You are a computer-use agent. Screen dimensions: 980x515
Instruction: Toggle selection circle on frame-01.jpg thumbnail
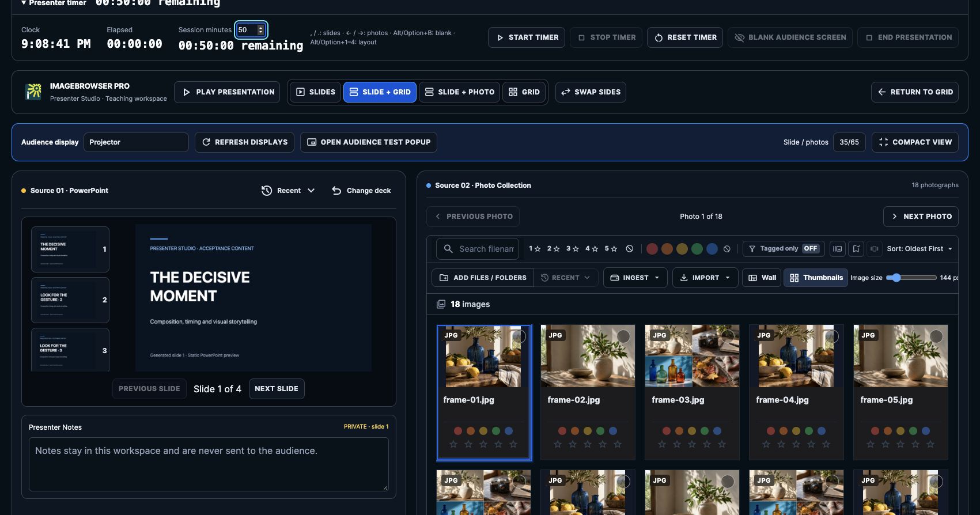pyautogui.click(x=519, y=336)
